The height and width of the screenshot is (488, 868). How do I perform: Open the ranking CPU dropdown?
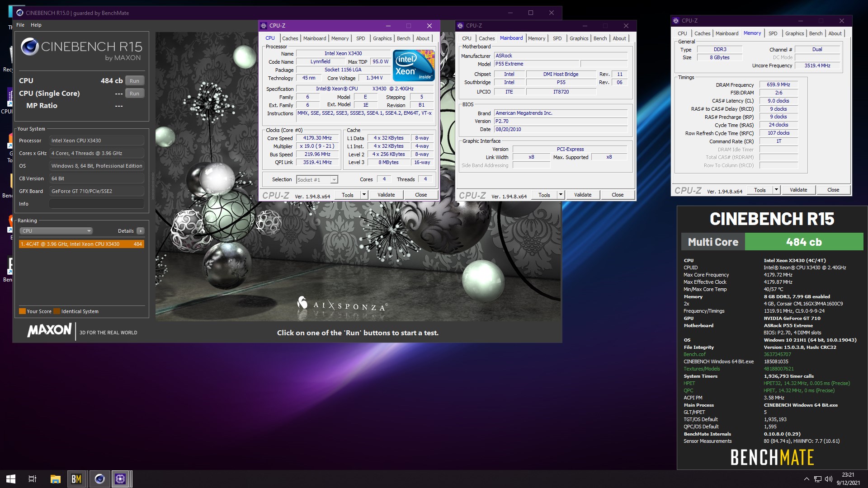click(x=56, y=231)
